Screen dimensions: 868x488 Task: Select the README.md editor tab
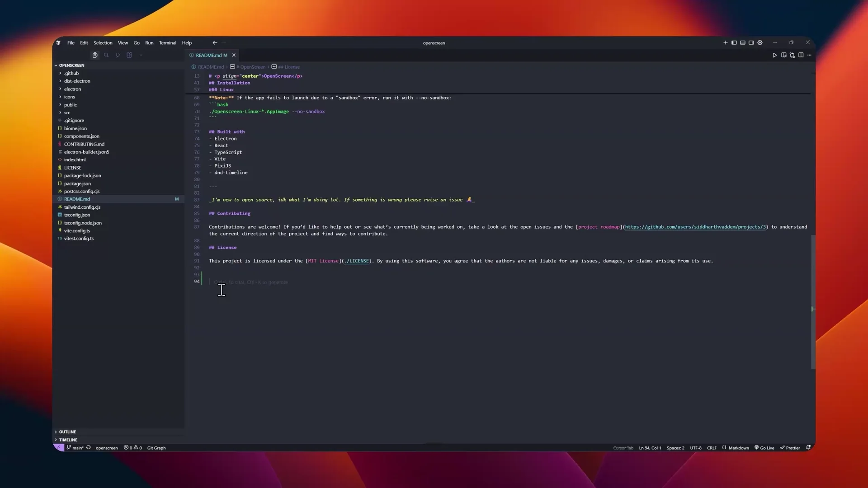tap(210, 55)
